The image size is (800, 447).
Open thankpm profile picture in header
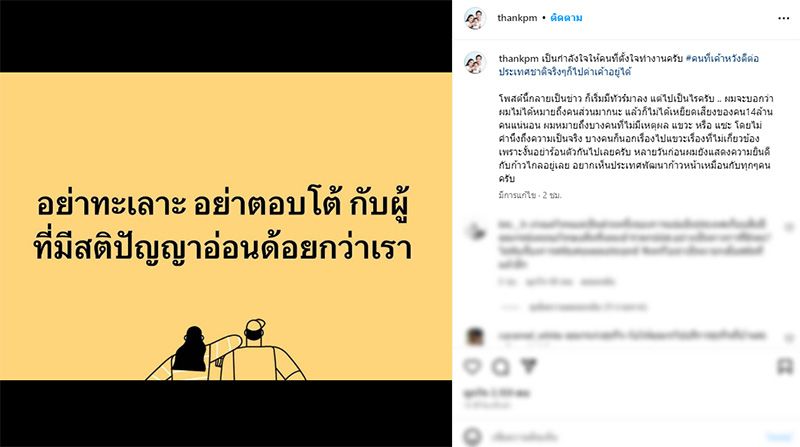click(474, 18)
